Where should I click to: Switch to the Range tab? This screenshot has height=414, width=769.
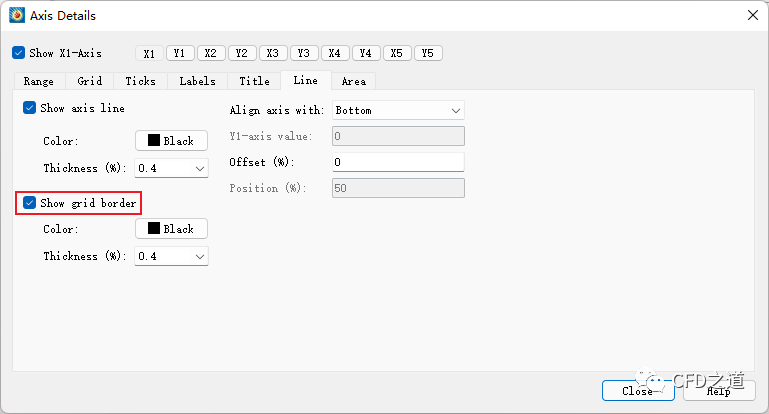click(39, 81)
